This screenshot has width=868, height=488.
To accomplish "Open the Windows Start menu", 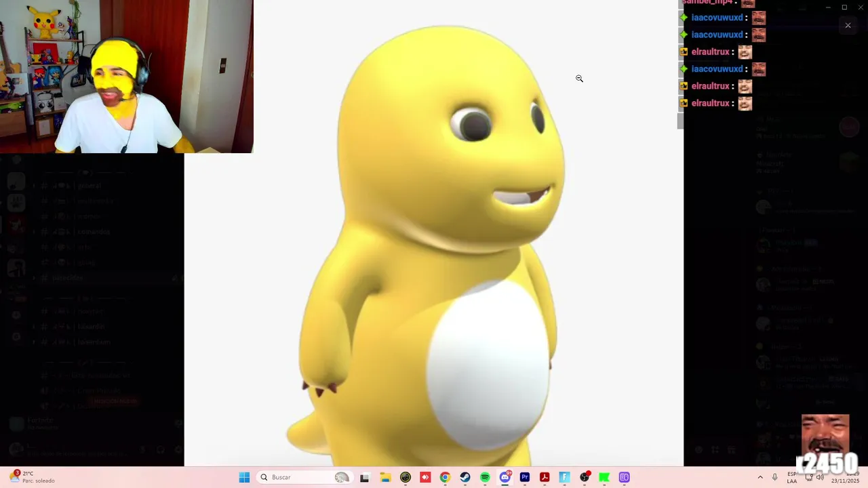I will (x=244, y=477).
